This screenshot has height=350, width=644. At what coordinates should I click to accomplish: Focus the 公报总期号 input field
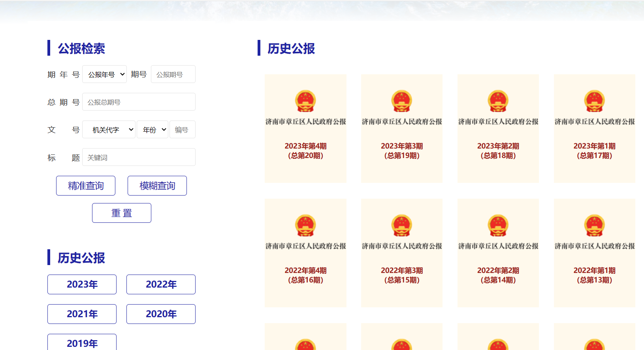(x=139, y=102)
